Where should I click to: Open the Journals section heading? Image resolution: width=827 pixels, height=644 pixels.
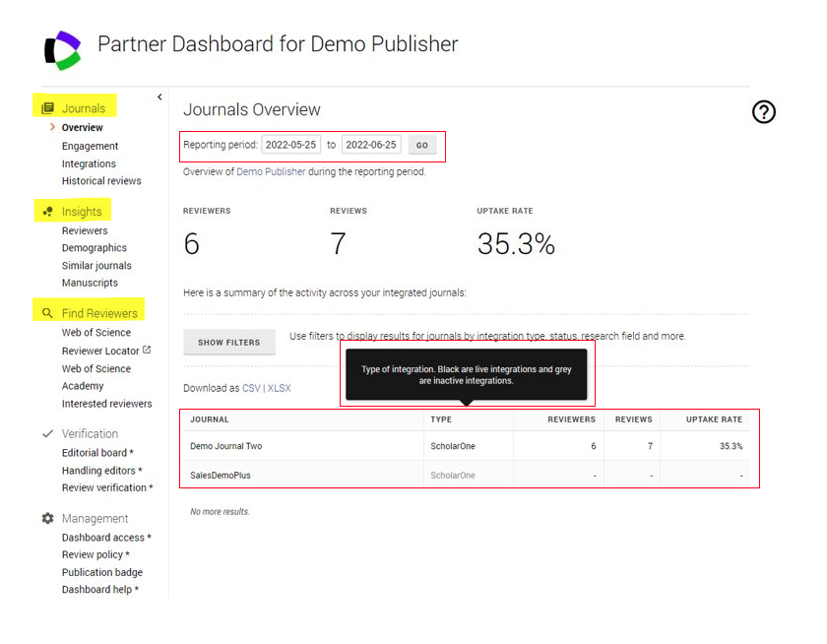pos(84,108)
